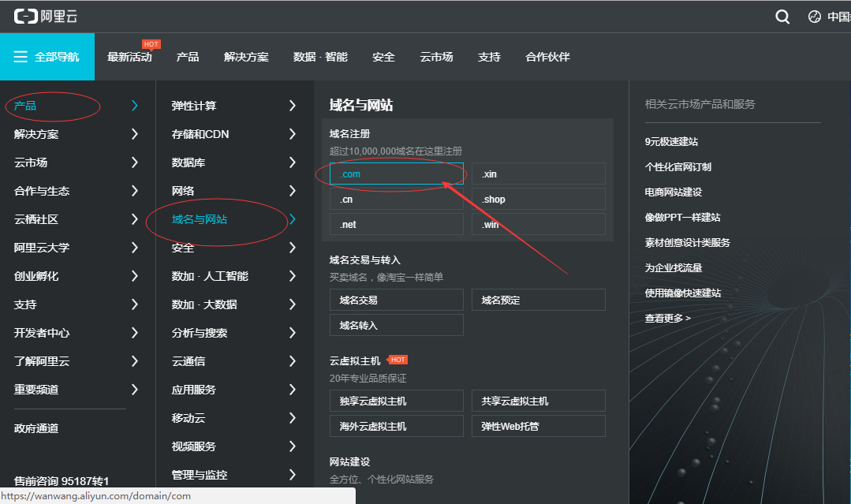
Task: Click the 域名交易 button
Action: (x=396, y=301)
